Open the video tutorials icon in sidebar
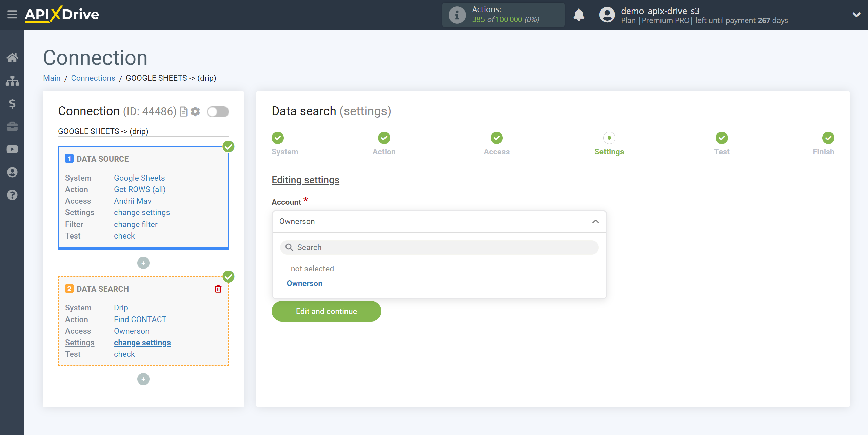 coord(12,149)
